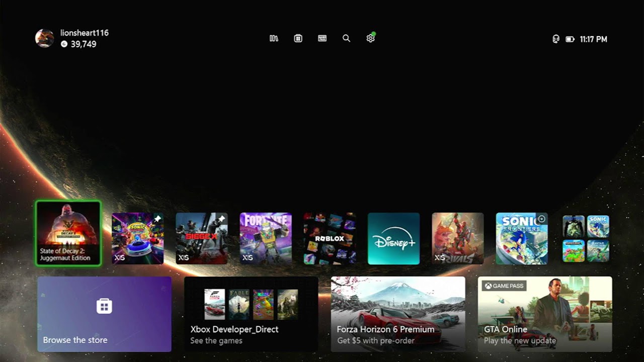
Task: Open the Xbox Developer_Direct card
Action: (x=251, y=314)
